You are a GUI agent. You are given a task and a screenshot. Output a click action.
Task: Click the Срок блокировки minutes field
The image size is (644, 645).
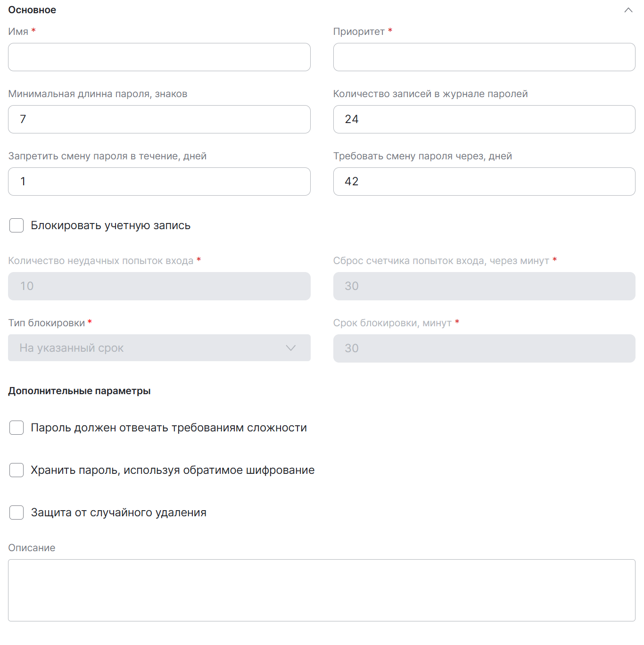pos(484,348)
